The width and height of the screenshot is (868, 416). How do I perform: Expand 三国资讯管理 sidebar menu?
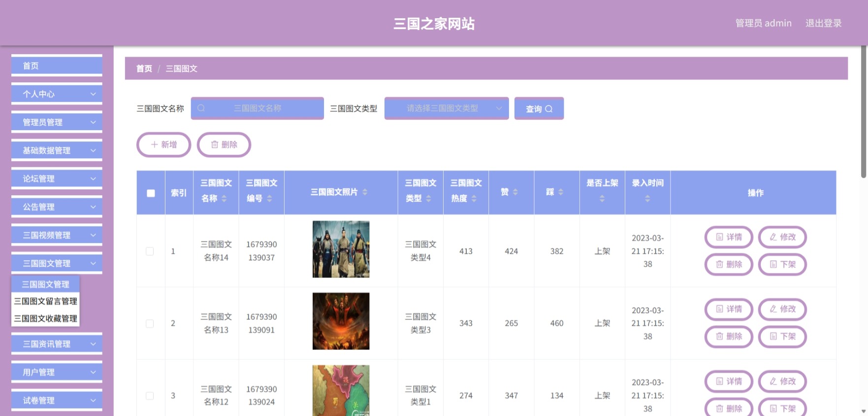click(x=57, y=344)
